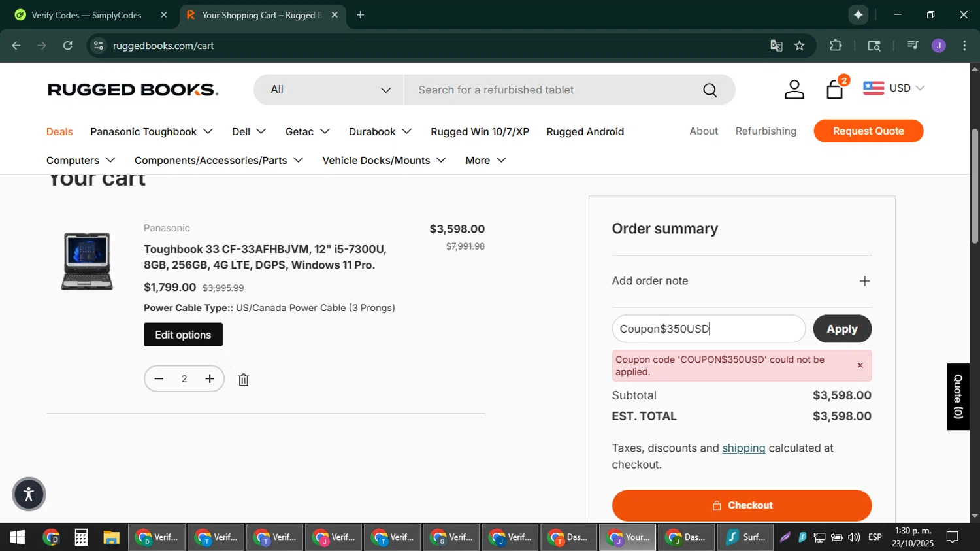Follow the shipping link
The width and height of the screenshot is (980, 551).
pos(743,448)
